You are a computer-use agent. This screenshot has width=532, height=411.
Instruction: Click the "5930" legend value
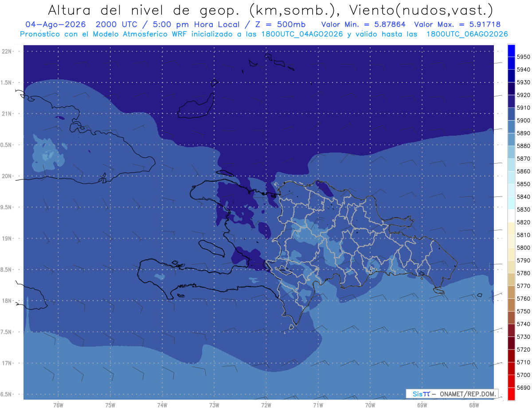click(524, 82)
